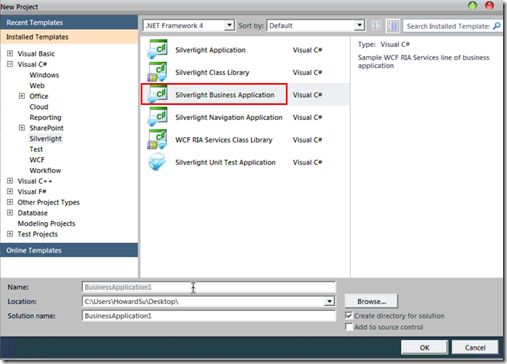Viewport: 507px width, 364px height.
Task: Expand the Office tree node
Action: (22, 96)
